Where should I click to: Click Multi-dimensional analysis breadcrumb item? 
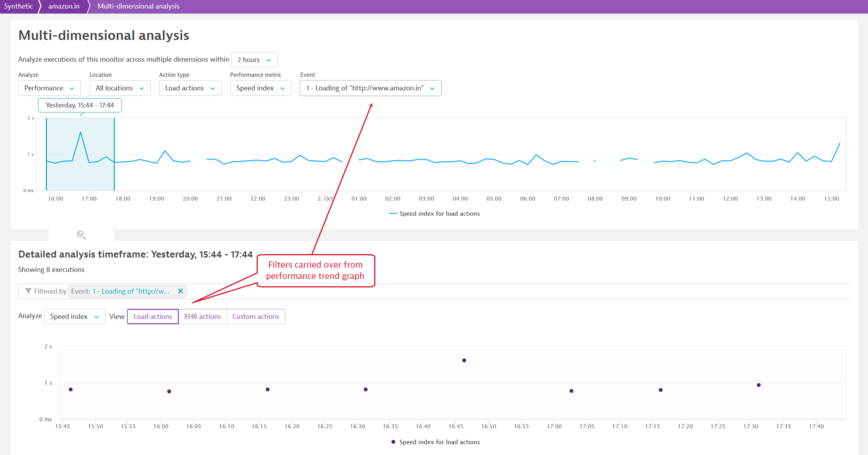(138, 6)
